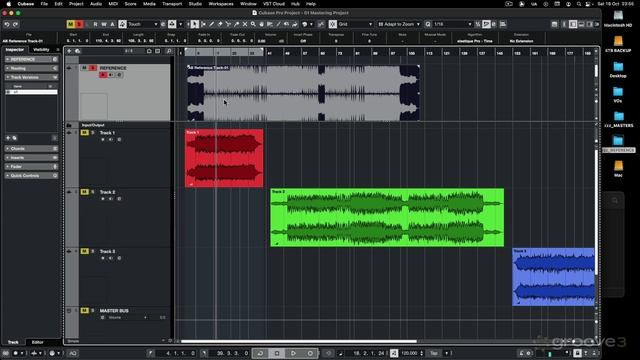The image size is (640, 360).
Task: Click the horizontal project scrollbar
Action: [298, 341]
